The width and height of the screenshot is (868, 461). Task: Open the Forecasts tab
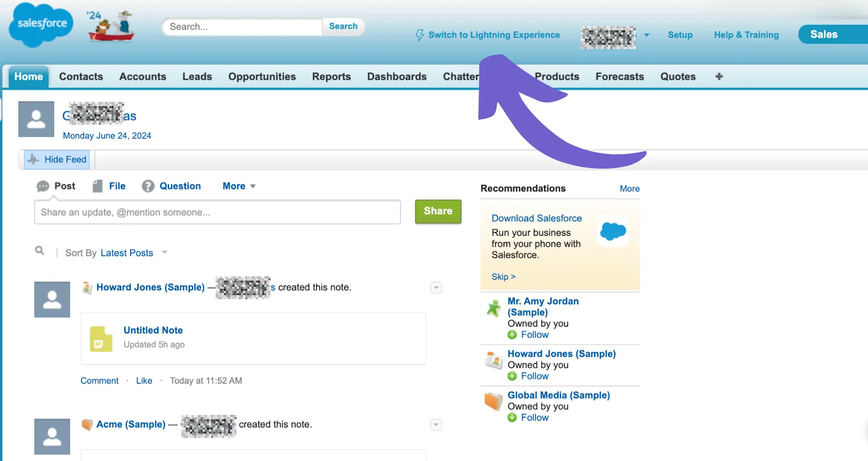[620, 76]
